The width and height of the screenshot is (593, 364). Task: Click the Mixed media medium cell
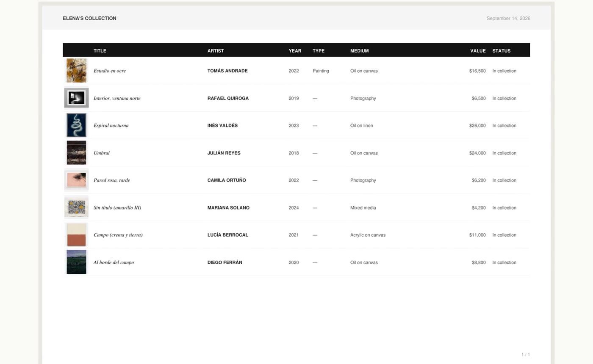click(363, 207)
